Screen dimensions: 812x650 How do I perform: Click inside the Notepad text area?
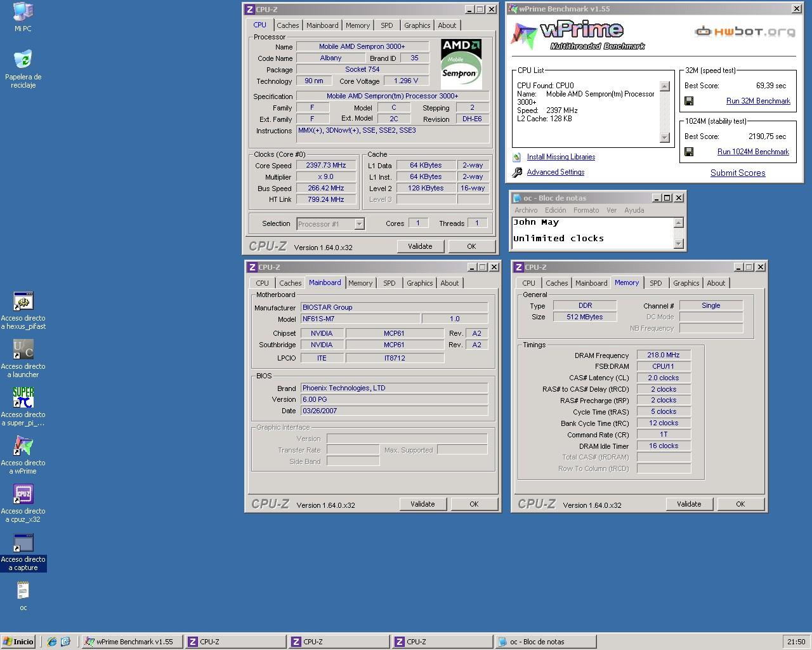point(593,233)
